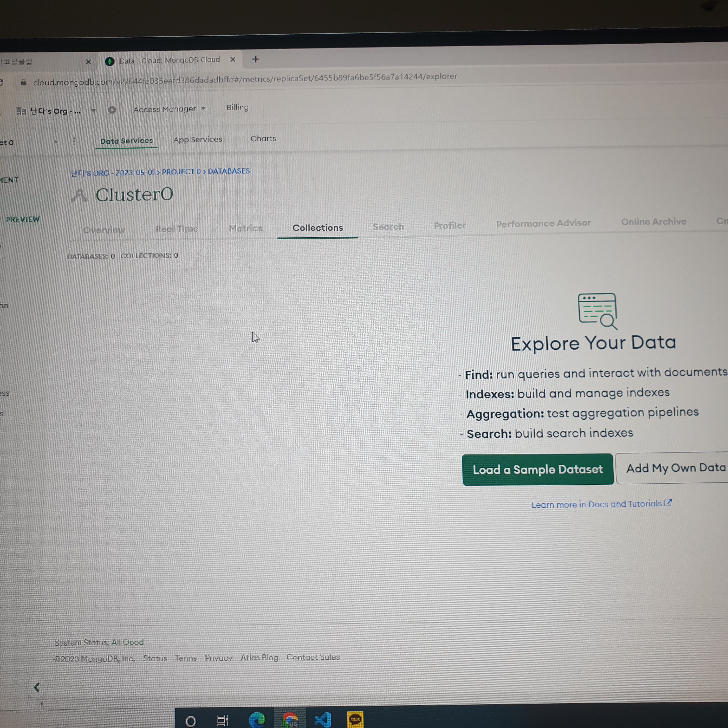Image resolution: width=728 pixels, height=728 pixels.
Task: Expand the 난다's Org organization dropdown
Action: tap(93, 110)
